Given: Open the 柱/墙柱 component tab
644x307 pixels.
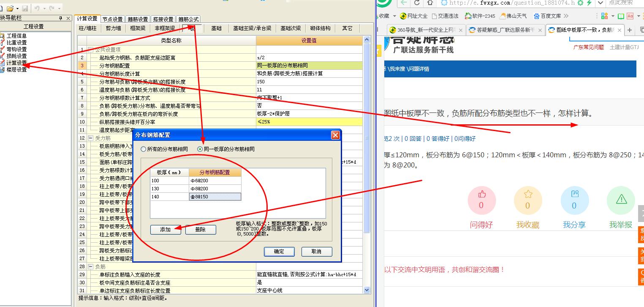Looking at the screenshot, I should pyautogui.click(x=88, y=28).
